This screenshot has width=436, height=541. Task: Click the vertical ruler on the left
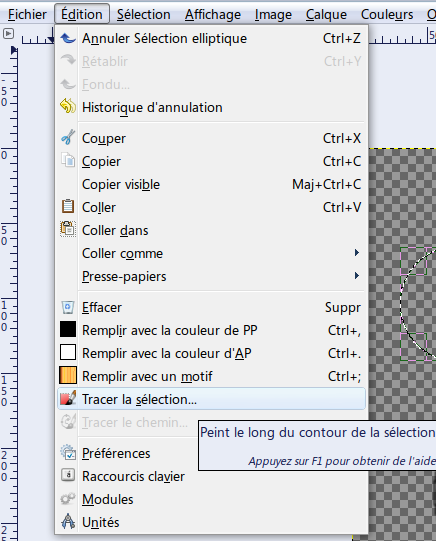(9, 293)
